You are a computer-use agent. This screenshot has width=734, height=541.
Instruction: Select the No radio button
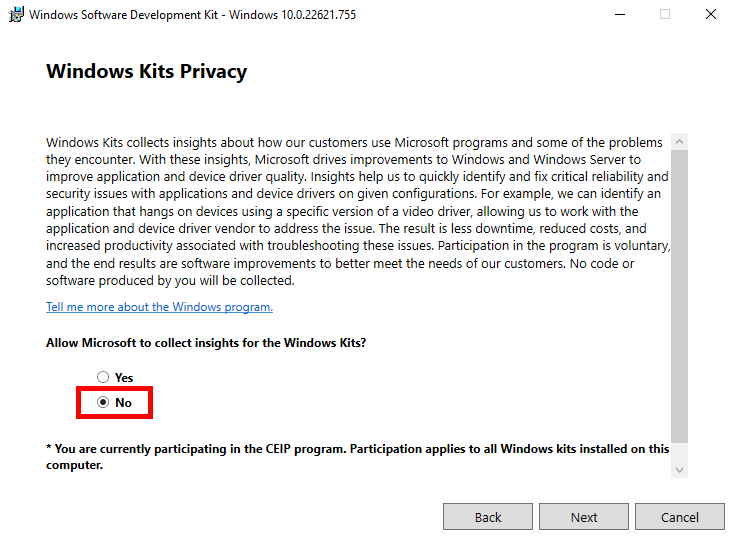pyautogui.click(x=103, y=402)
